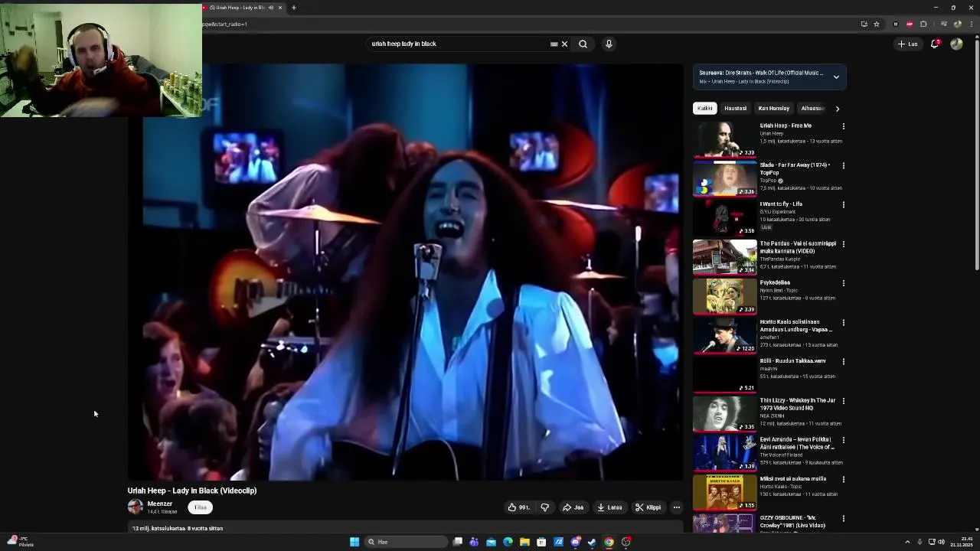This screenshot has width=980, height=551.
Task: Open options menu for The Pandas video
Action: [843, 244]
